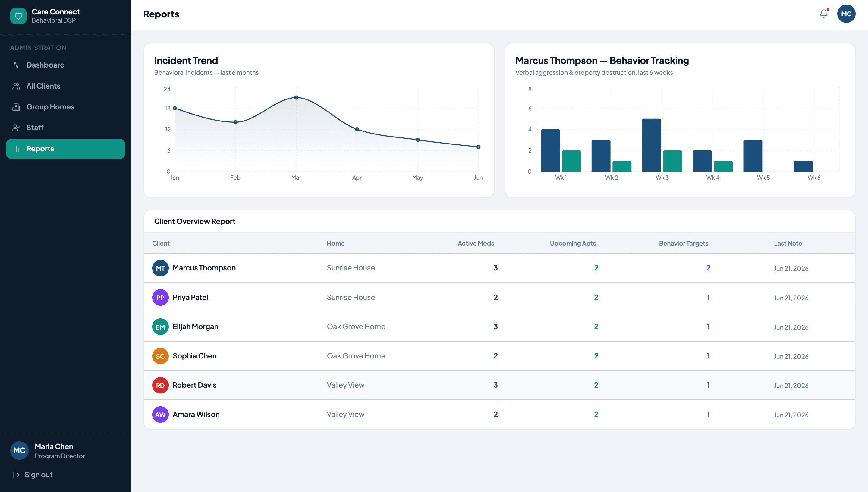Select the Reports menu item
Image resolution: width=868 pixels, height=492 pixels.
pos(65,149)
